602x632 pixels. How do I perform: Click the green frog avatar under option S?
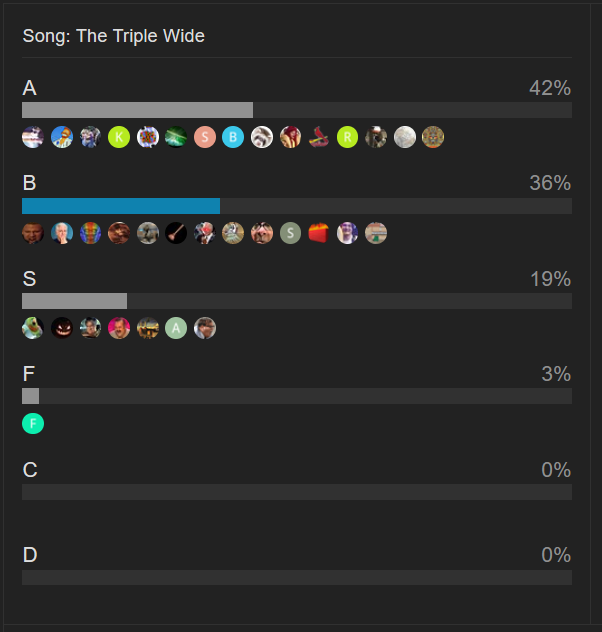click(33, 328)
